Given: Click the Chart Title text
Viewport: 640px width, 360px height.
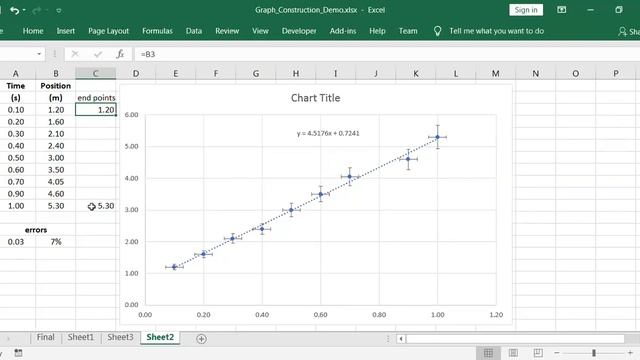Looking at the screenshot, I should tap(316, 98).
